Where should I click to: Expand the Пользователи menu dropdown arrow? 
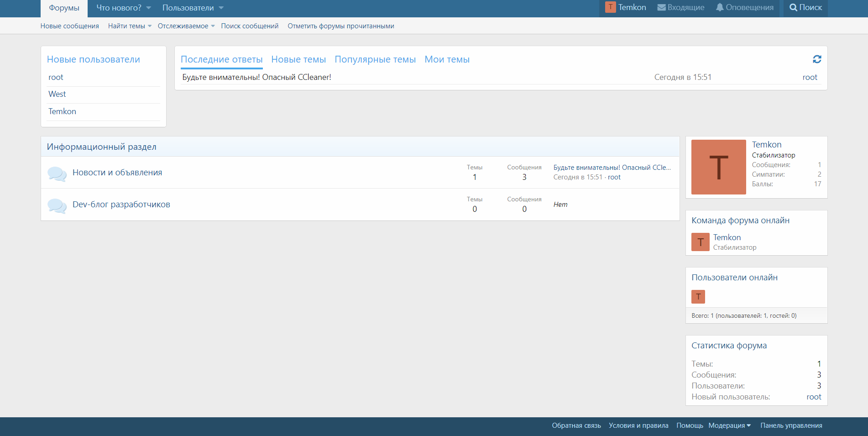coord(221,8)
